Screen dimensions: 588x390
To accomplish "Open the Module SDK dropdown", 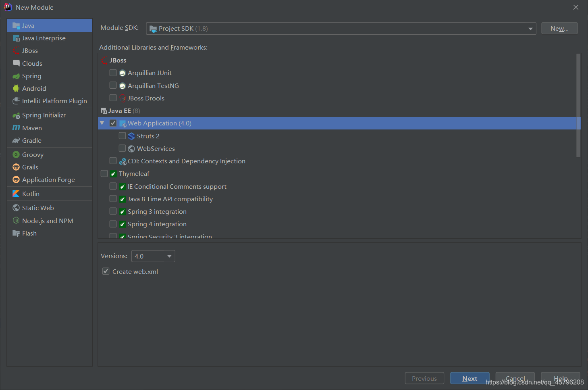I will click(341, 29).
